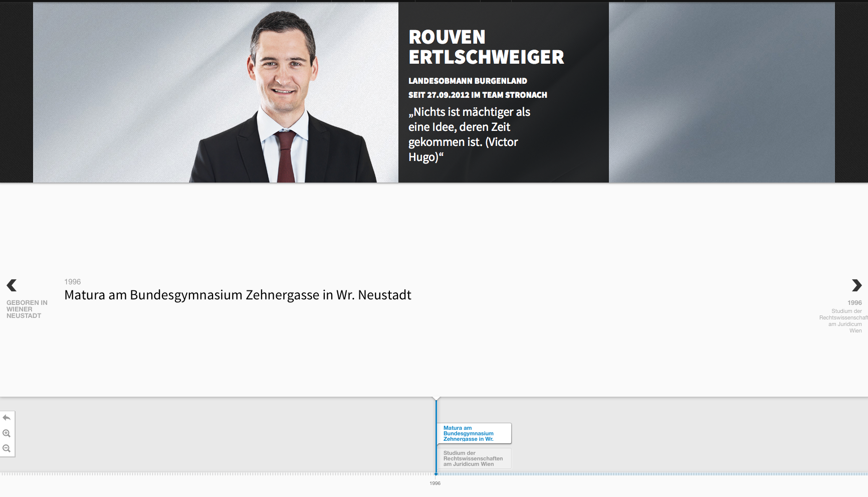Click 'Seit 27.09.2012 im Team Stronach'
Screen dimensions: 868x497
click(478, 95)
